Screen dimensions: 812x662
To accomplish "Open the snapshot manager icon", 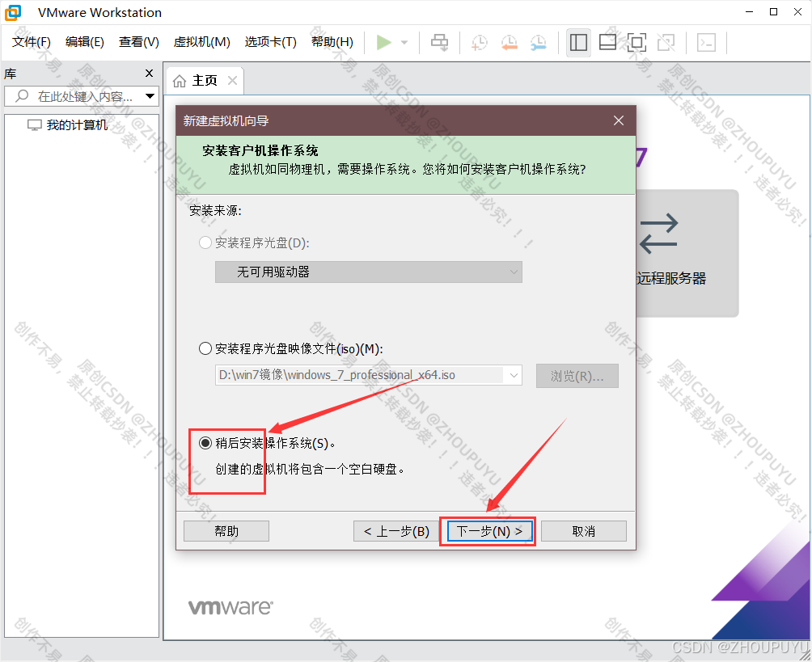I will click(539, 43).
